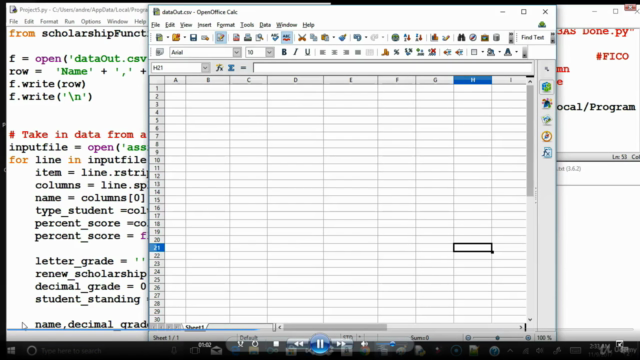Screen dimensions: 640x360
Task: Click the Function equals icon
Action: pos(243,68)
